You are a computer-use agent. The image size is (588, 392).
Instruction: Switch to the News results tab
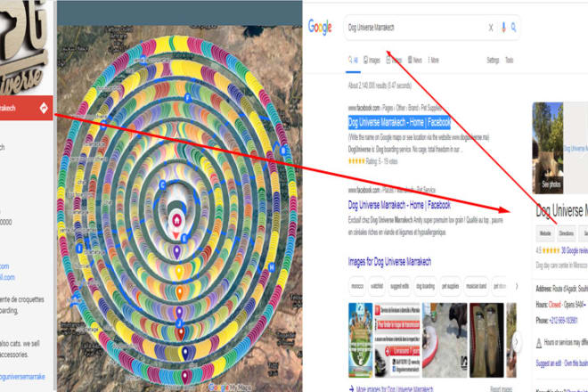[415, 60]
